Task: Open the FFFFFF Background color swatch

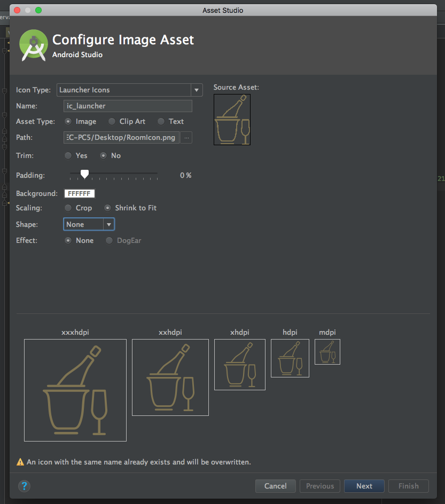Action: click(x=80, y=194)
